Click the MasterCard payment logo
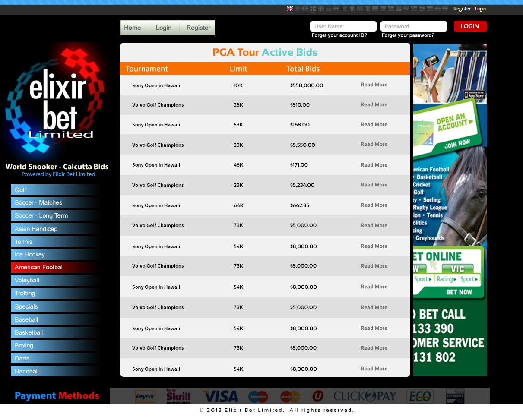Viewport: 523px width, 420px height. coord(290,396)
